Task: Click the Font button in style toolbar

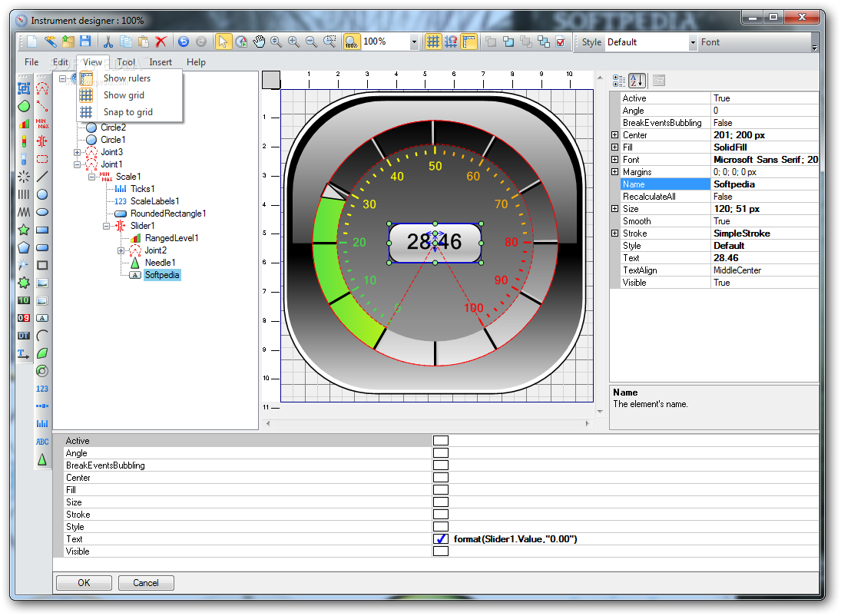Action: (710, 41)
